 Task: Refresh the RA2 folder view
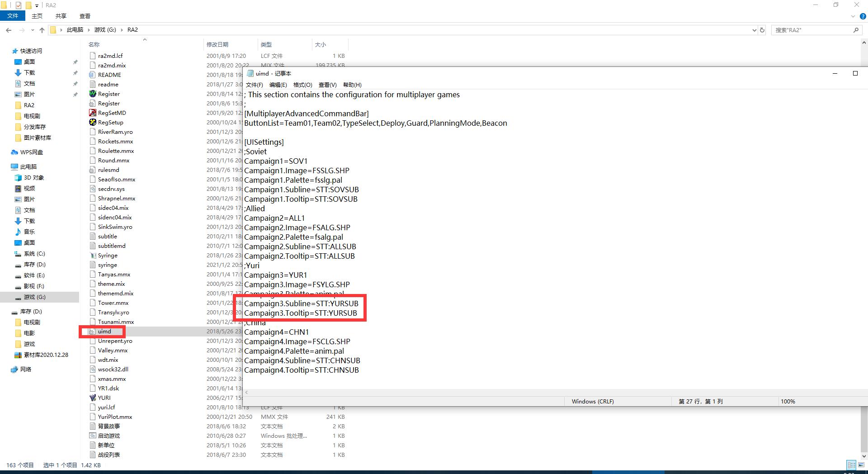(762, 30)
